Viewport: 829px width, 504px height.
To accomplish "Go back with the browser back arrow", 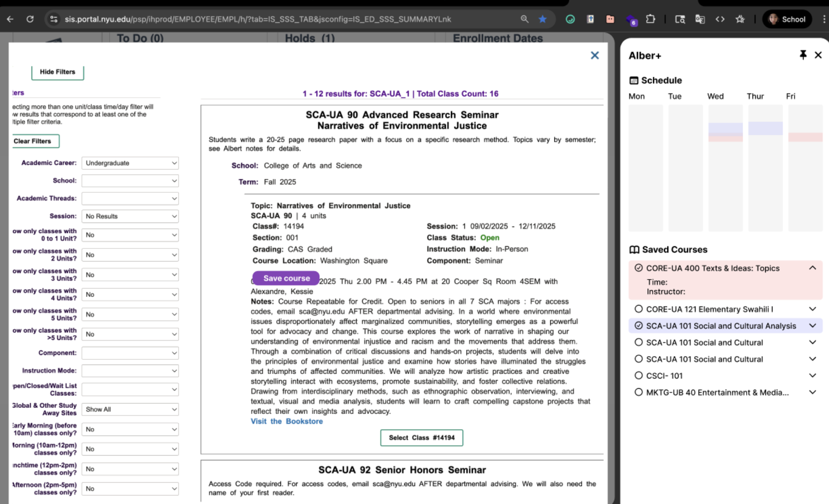I will click(x=10, y=19).
